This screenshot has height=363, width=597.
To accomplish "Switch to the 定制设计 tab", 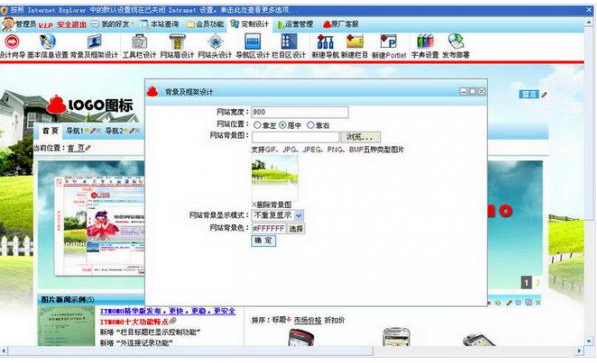I will click(250, 24).
